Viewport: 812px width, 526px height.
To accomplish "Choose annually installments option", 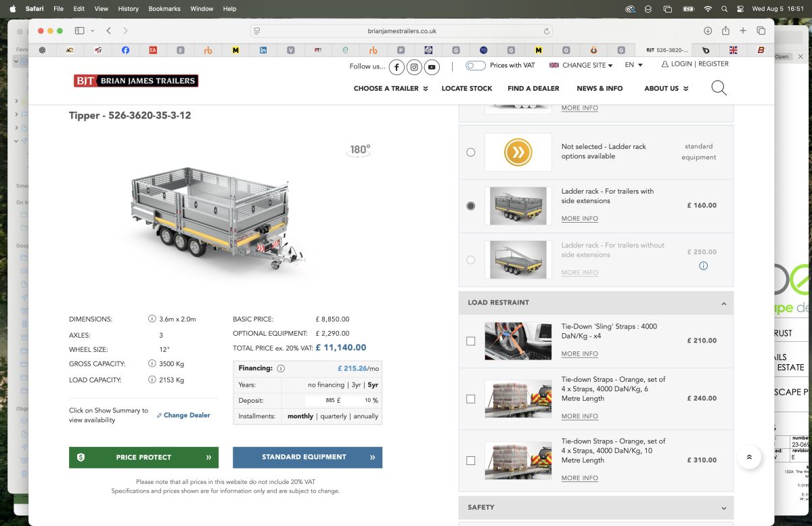I will pyautogui.click(x=365, y=416).
